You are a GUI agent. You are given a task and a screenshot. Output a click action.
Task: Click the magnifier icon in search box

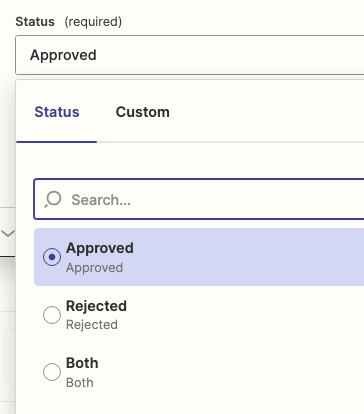coord(53,199)
